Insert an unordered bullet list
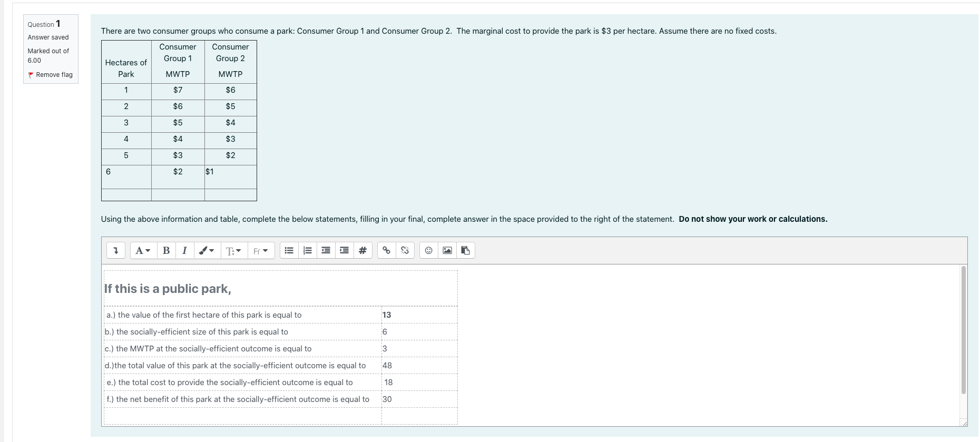The width and height of the screenshot is (980, 442). (x=289, y=250)
